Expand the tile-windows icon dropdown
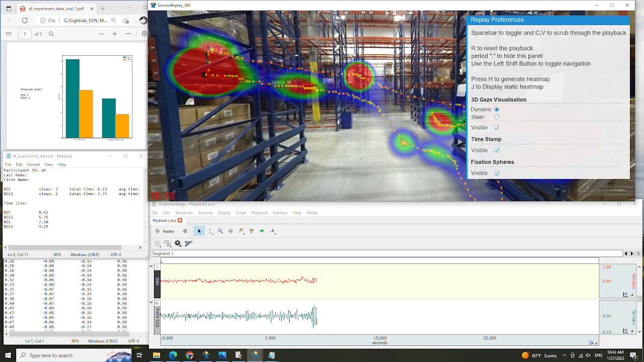Viewport: 644px width, 362px height. pos(171,246)
